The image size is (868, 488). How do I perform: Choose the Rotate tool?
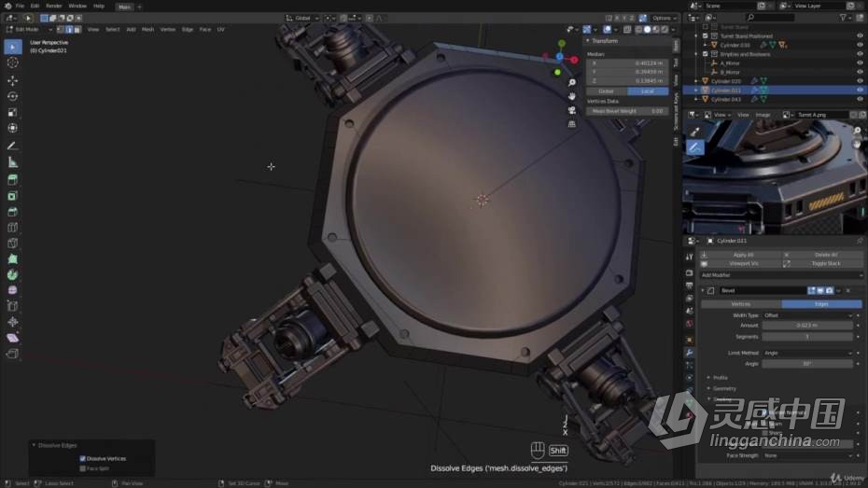click(x=13, y=96)
